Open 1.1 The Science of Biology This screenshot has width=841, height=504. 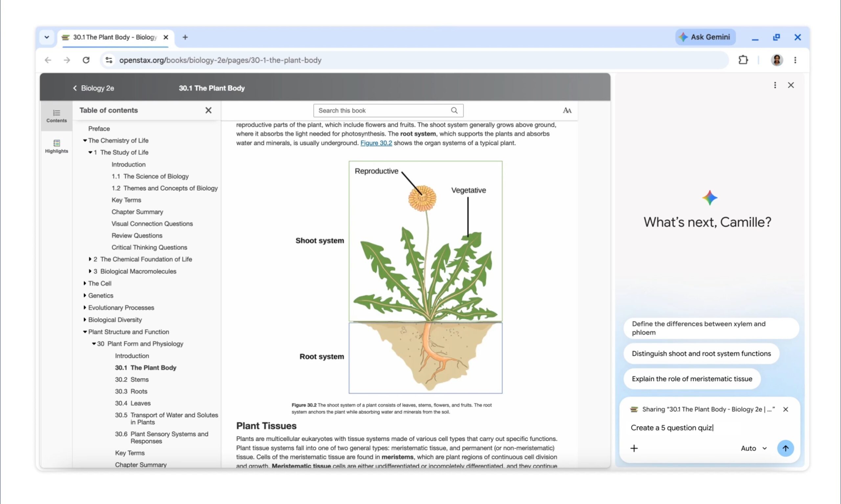pos(150,176)
